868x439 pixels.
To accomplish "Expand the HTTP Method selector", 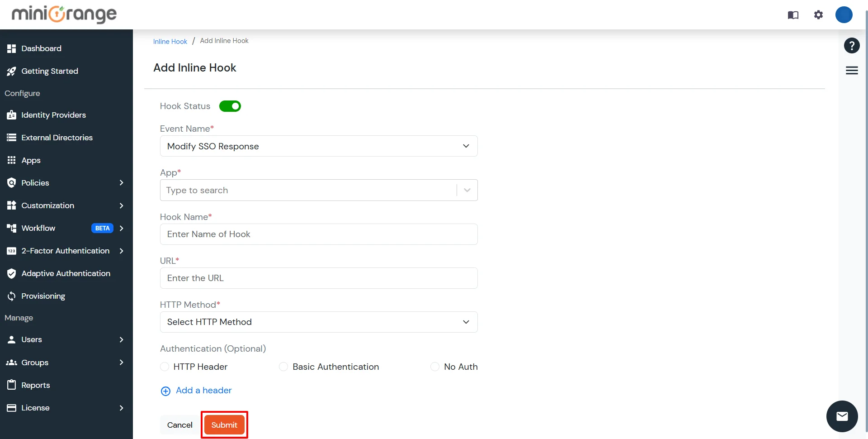I will click(466, 322).
